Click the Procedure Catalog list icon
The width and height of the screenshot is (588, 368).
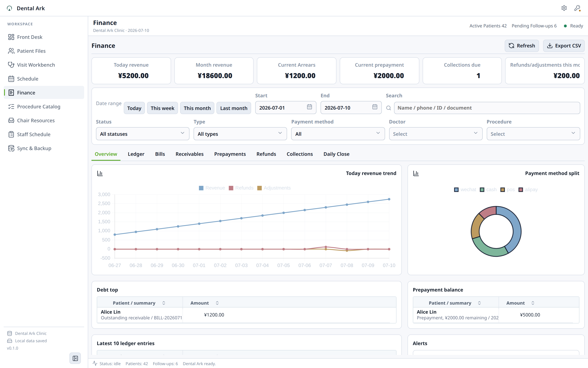coord(11,106)
